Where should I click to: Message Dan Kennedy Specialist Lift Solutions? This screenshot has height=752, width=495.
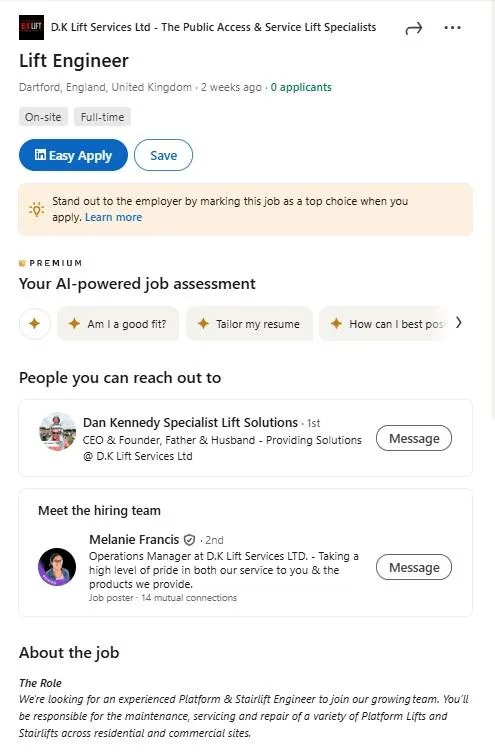414,438
